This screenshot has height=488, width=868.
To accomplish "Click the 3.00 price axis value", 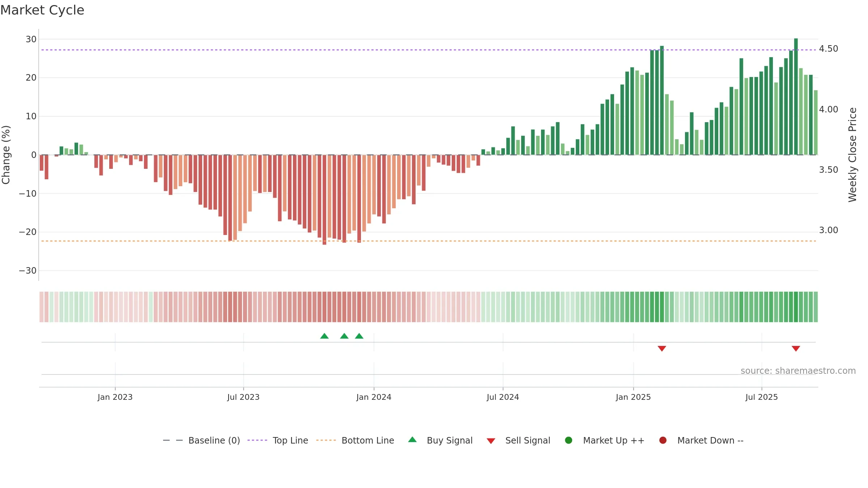I will 829,230.
